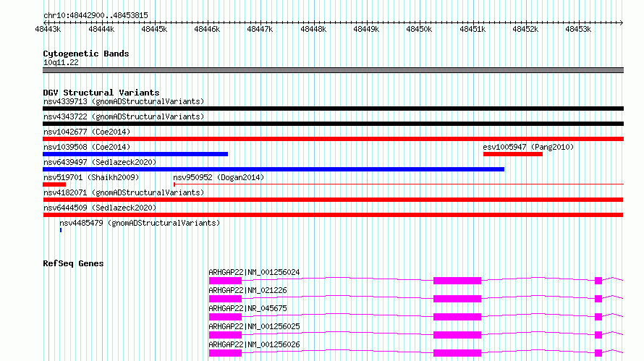Select the 48446k ruler tick label
This screenshot has height=361, width=644.
[207, 29]
